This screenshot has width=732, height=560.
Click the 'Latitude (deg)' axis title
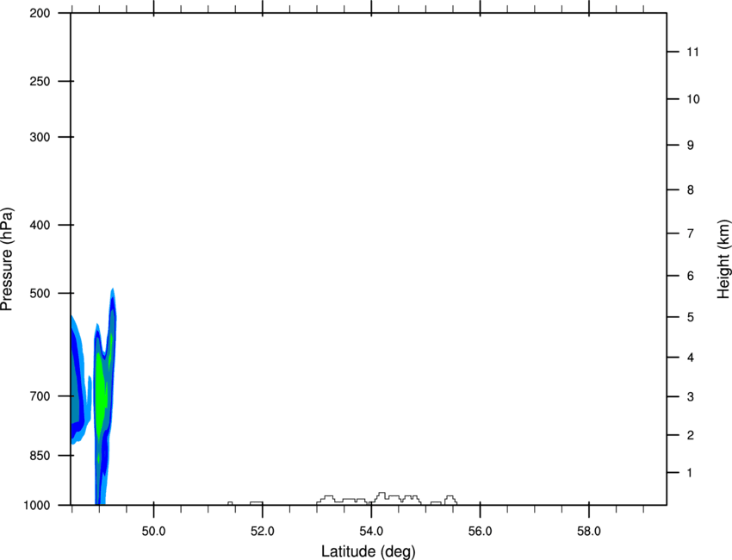click(x=368, y=551)
